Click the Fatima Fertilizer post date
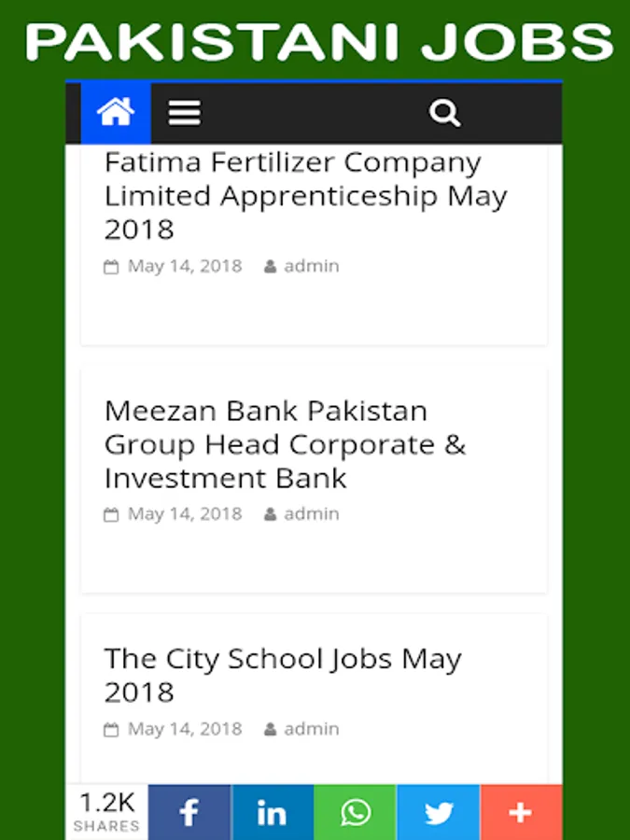This screenshot has height=840, width=630. 184,266
